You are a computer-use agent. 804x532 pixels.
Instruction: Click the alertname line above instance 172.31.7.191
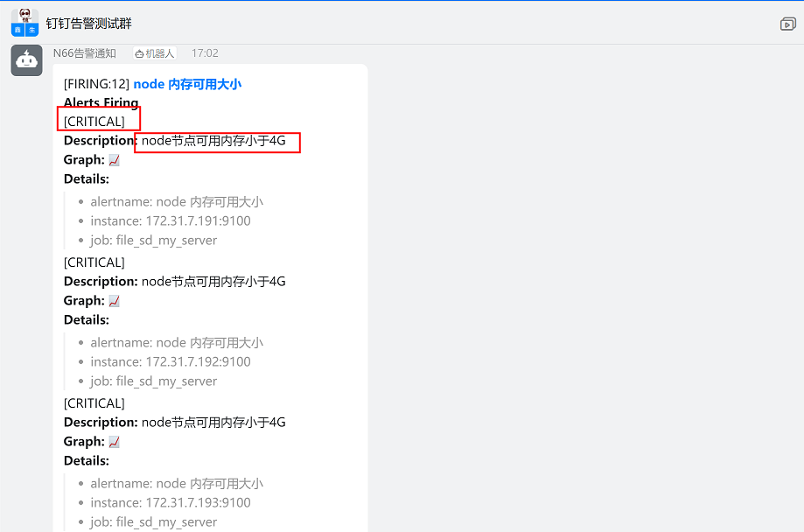(x=177, y=202)
